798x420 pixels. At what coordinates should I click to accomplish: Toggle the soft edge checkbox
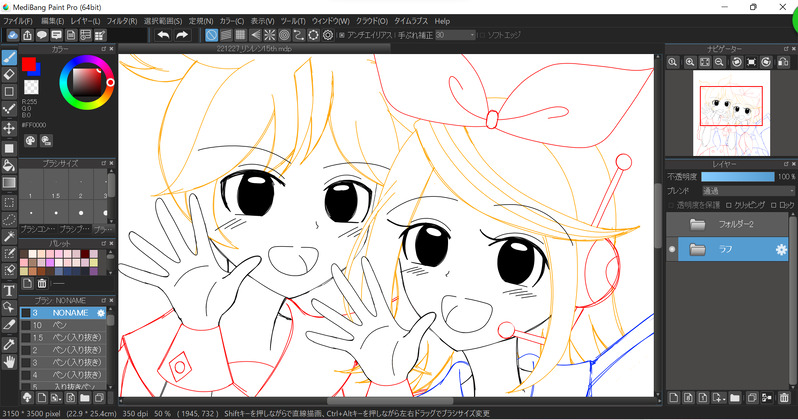coord(482,35)
